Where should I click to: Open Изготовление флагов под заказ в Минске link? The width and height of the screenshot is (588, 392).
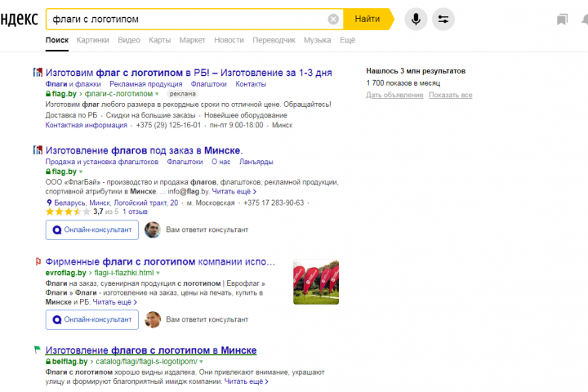point(144,150)
